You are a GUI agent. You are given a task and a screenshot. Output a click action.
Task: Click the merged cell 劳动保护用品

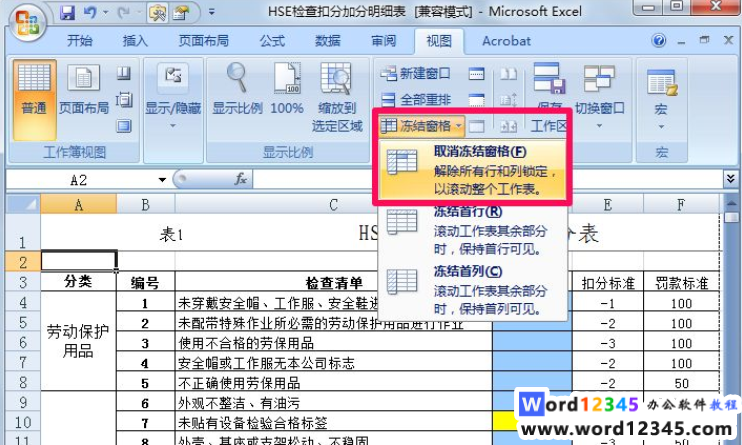78,341
